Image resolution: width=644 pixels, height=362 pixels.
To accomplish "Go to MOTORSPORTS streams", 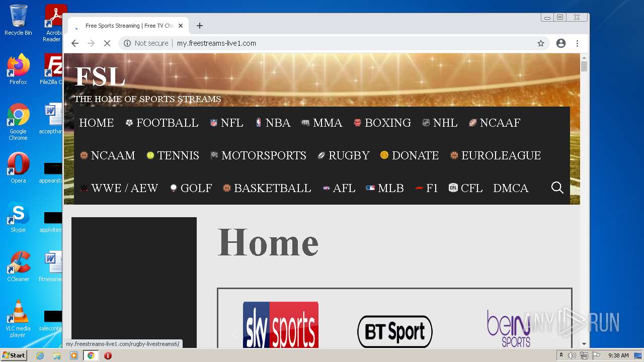I will [x=258, y=155].
